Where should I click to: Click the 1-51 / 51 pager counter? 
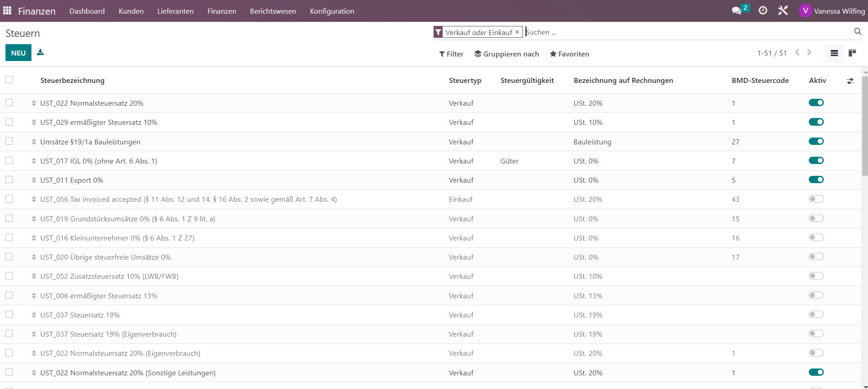point(772,53)
